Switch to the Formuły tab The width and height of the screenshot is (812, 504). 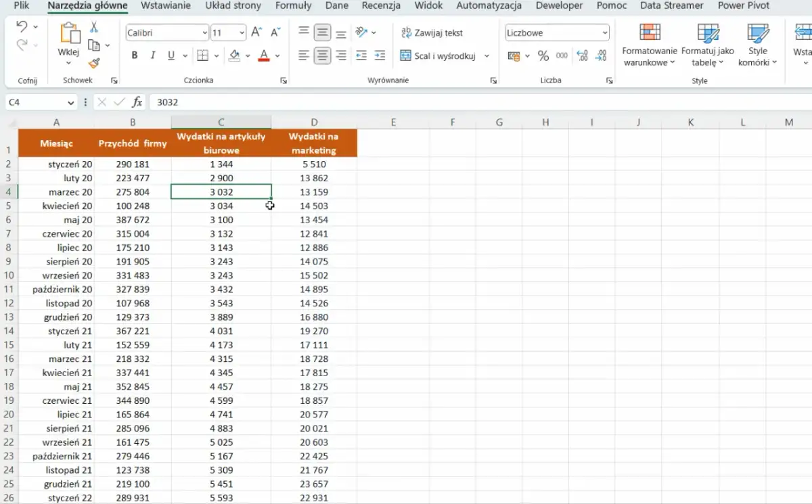point(293,6)
